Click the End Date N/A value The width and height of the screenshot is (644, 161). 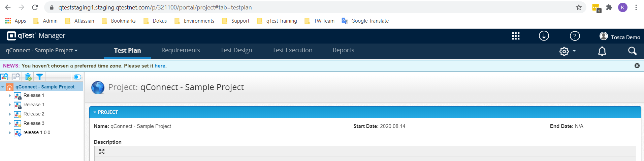[579, 126]
